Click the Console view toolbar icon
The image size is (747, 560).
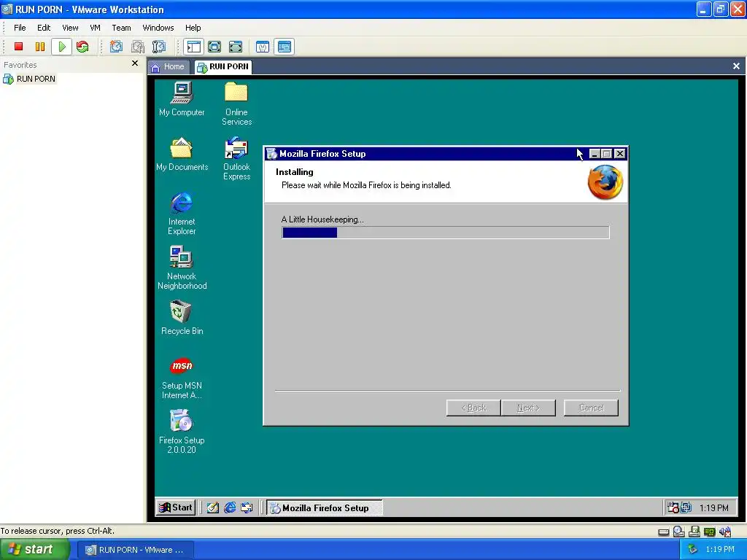(285, 47)
